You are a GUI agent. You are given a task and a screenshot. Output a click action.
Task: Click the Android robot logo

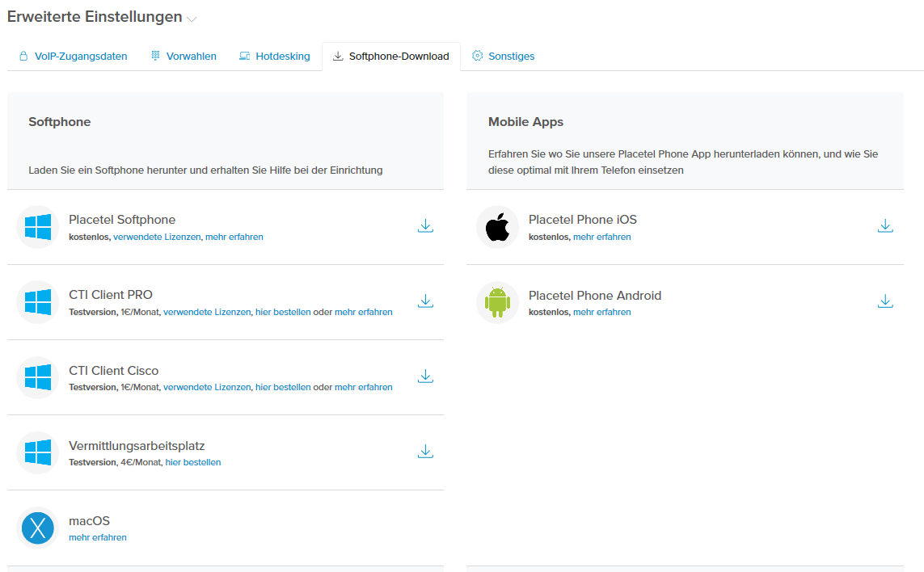click(x=497, y=302)
